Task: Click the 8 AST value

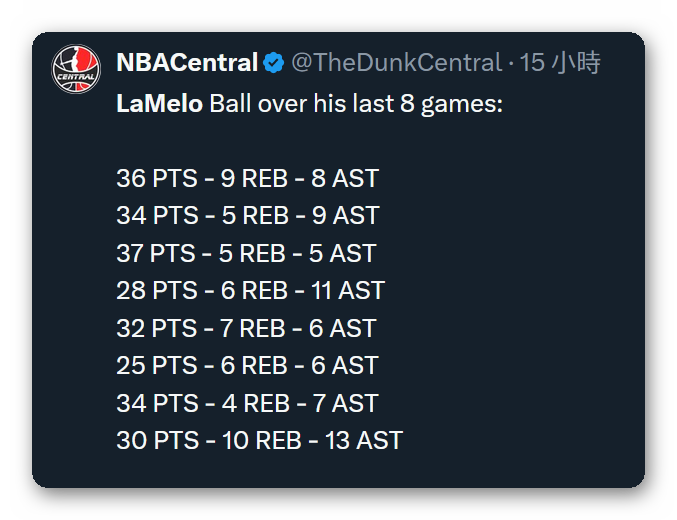Action: 345,179
